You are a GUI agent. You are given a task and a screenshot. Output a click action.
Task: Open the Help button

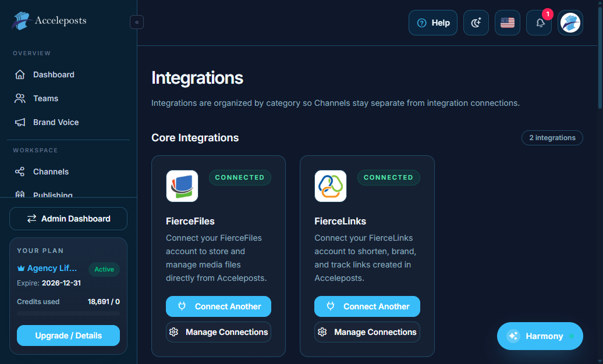[x=433, y=23]
